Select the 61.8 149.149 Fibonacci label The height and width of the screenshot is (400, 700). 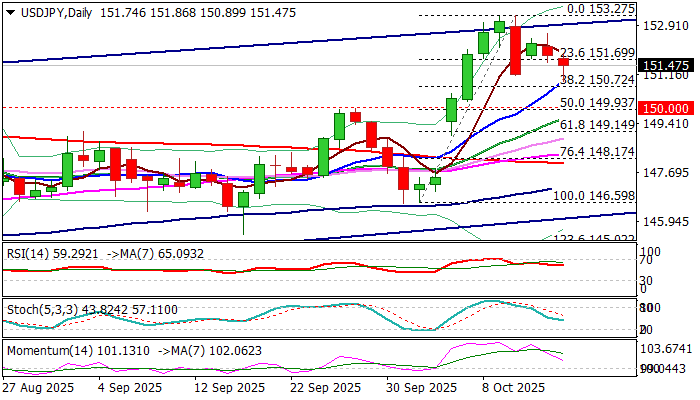click(596, 125)
